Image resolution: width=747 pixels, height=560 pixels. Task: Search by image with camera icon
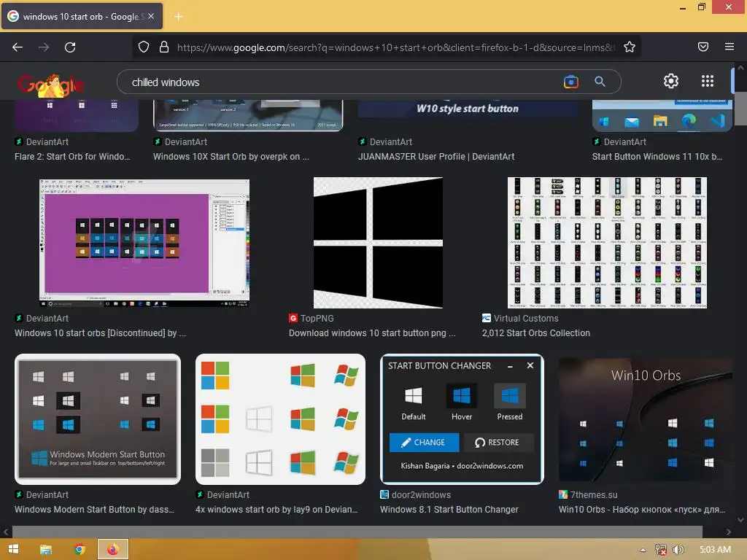(x=570, y=82)
